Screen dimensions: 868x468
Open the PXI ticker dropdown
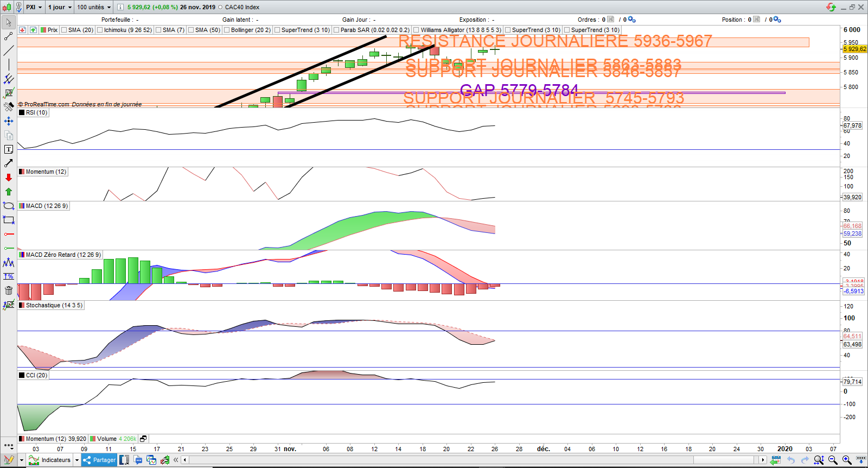coord(34,7)
